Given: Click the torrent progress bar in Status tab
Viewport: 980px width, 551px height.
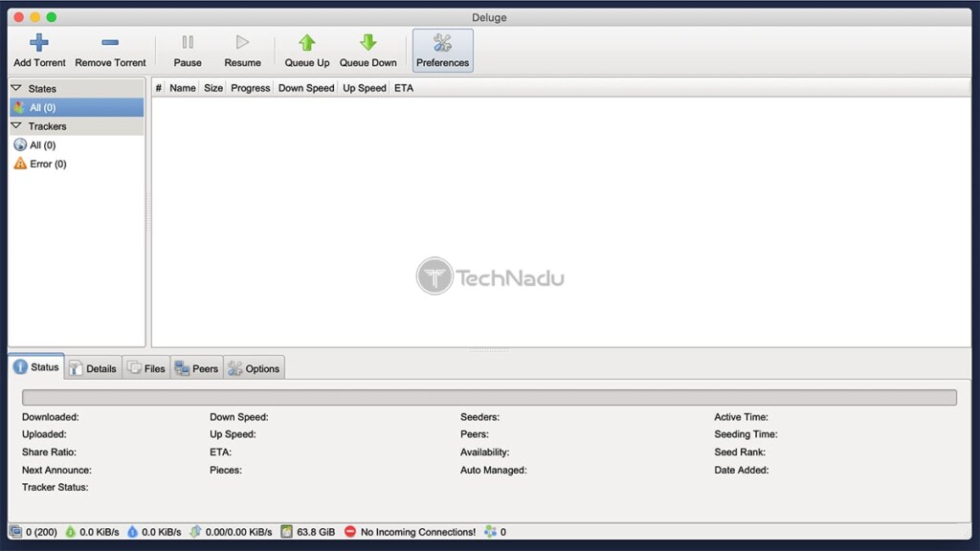Looking at the screenshot, I should click(x=489, y=397).
